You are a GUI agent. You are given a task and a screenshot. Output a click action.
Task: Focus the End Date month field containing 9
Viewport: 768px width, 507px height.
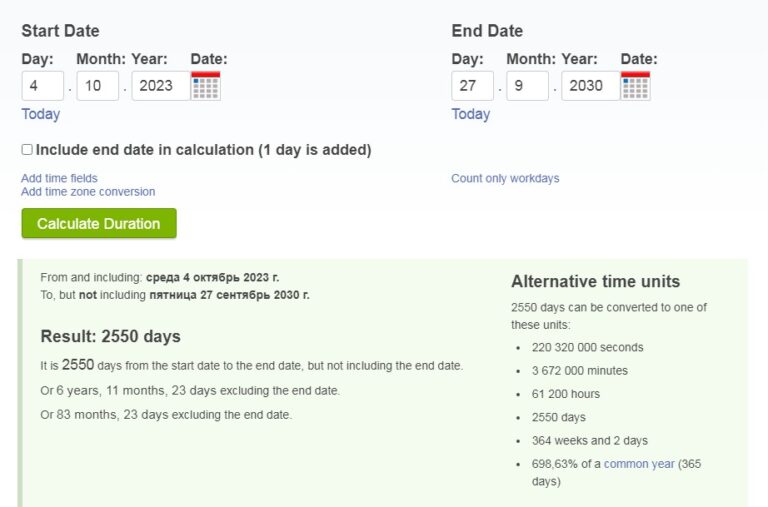(528, 86)
